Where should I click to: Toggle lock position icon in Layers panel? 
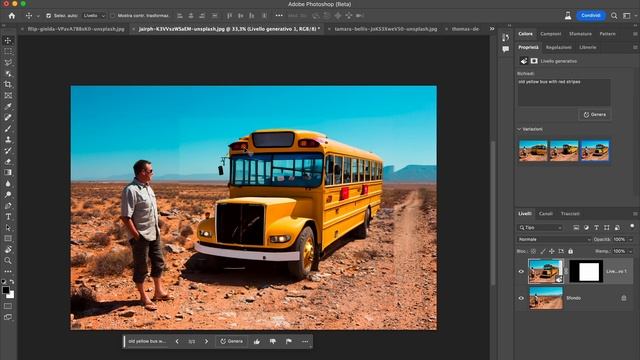(551, 251)
